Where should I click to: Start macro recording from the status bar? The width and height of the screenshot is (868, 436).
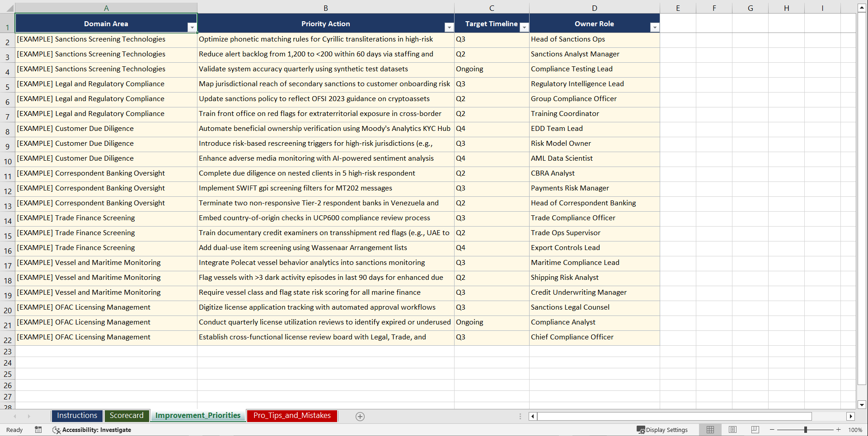pos(38,430)
